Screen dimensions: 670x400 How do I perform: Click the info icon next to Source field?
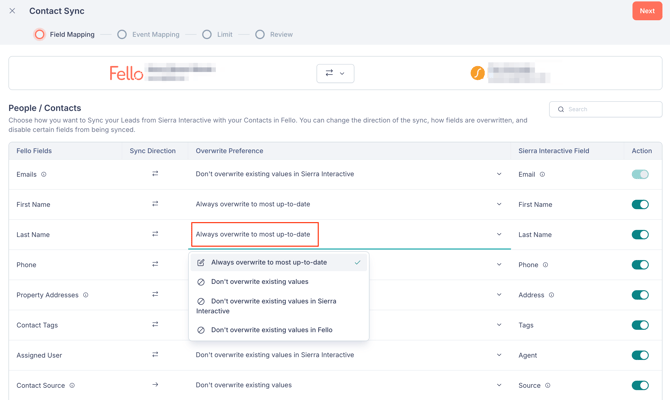[547, 385]
